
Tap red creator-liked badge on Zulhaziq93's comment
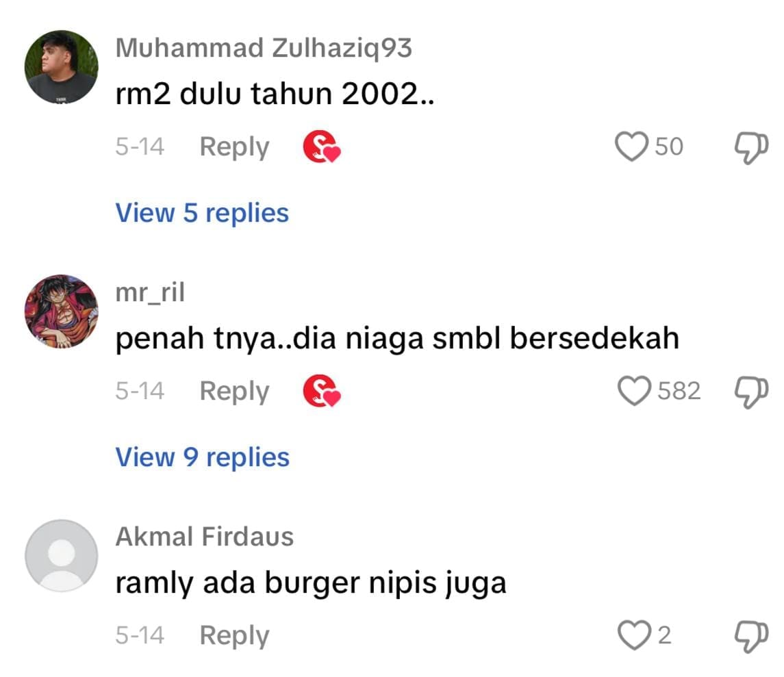point(322,146)
